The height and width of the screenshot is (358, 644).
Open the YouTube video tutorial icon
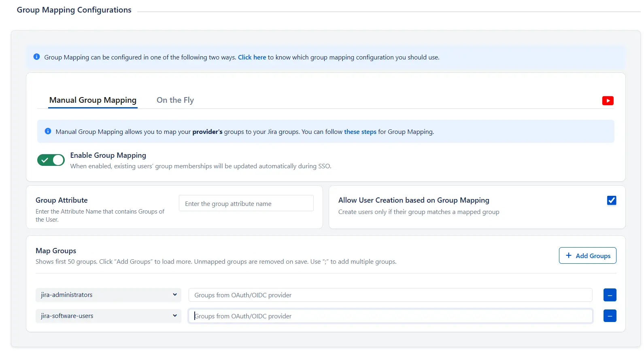point(608,101)
